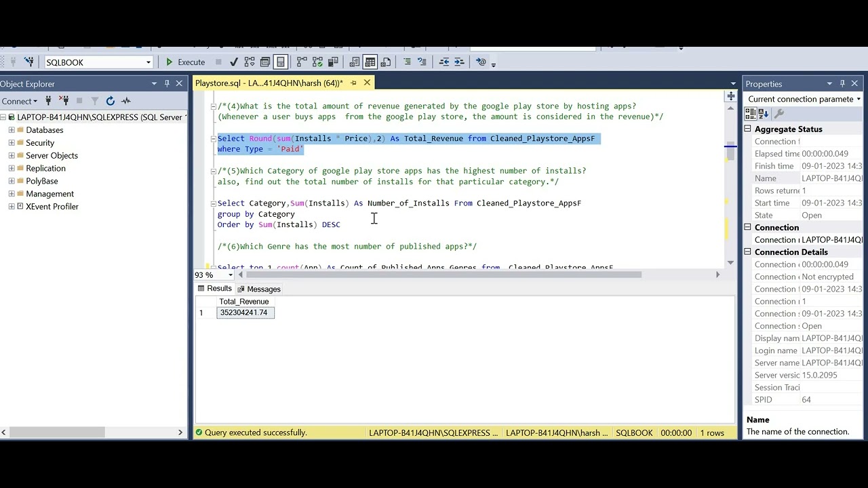The image size is (868, 488).
Task: Collapse the Select Category,Sum(Installs) statement
Action: [213, 203]
